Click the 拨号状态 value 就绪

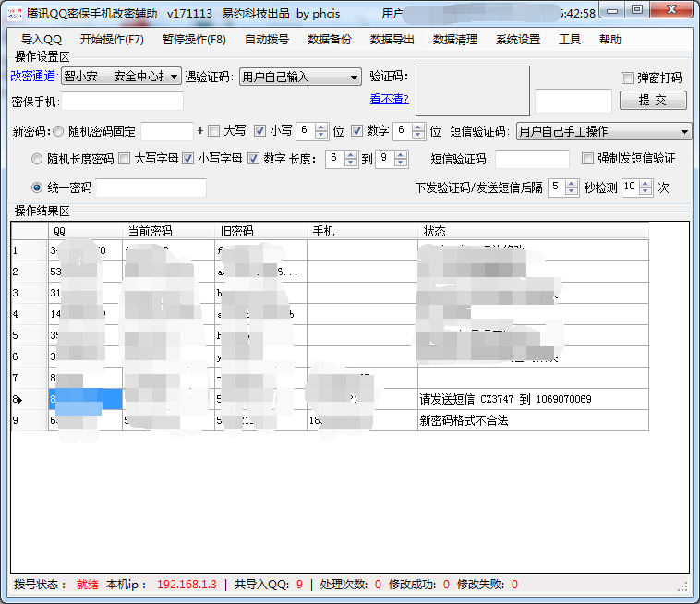[87, 585]
